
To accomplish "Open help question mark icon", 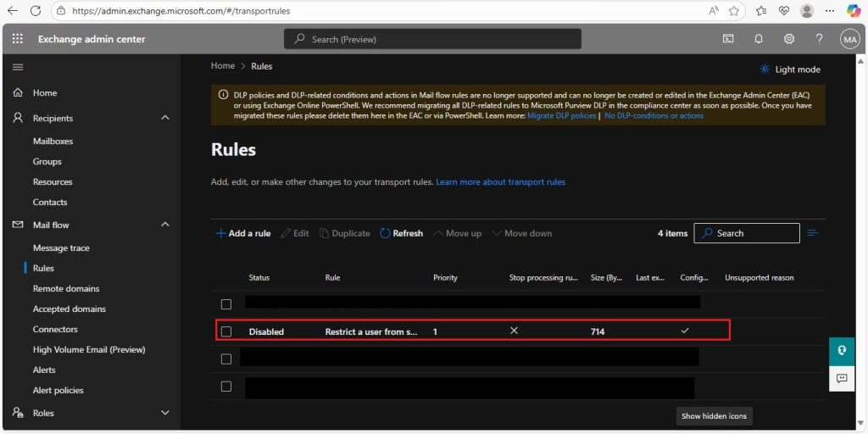I will pos(820,39).
